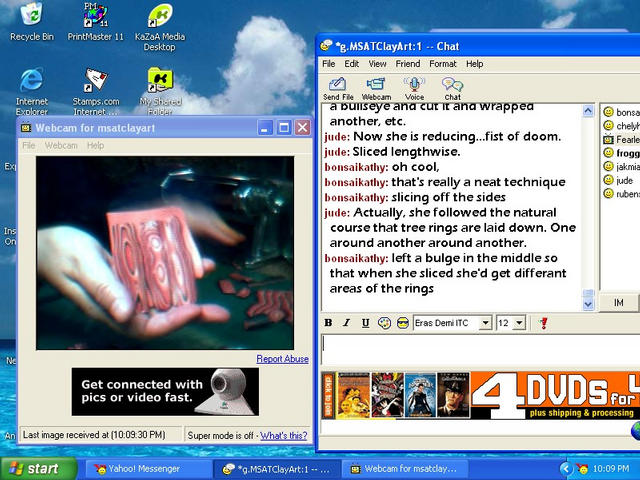Maximize the Webcam for msatclayart window

point(284,128)
